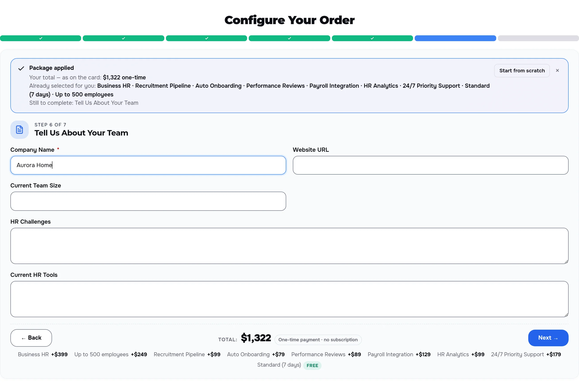Click the Business HR +$399 line item
579x392 pixels.
click(43, 354)
